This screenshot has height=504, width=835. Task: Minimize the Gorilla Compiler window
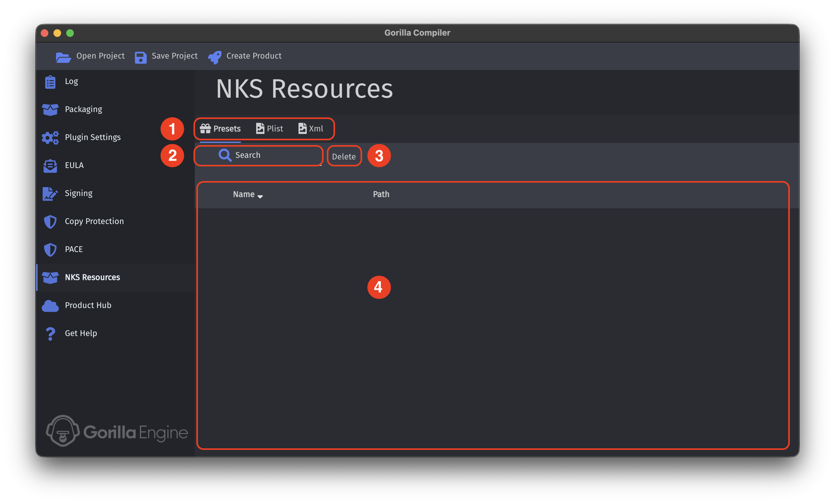click(57, 33)
